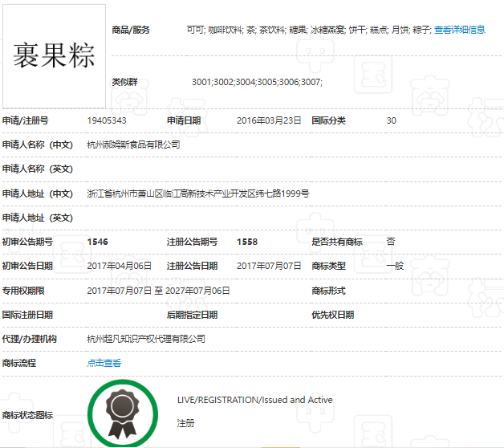Viewport: 504px width, 448px height.
Task: Click the international class value 30
Action: pyautogui.click(x=391, y=120)
